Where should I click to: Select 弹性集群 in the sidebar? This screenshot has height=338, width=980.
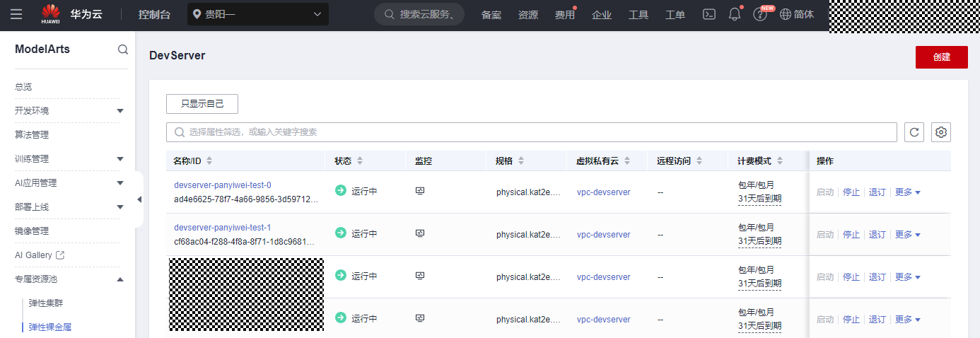point(50,303)
